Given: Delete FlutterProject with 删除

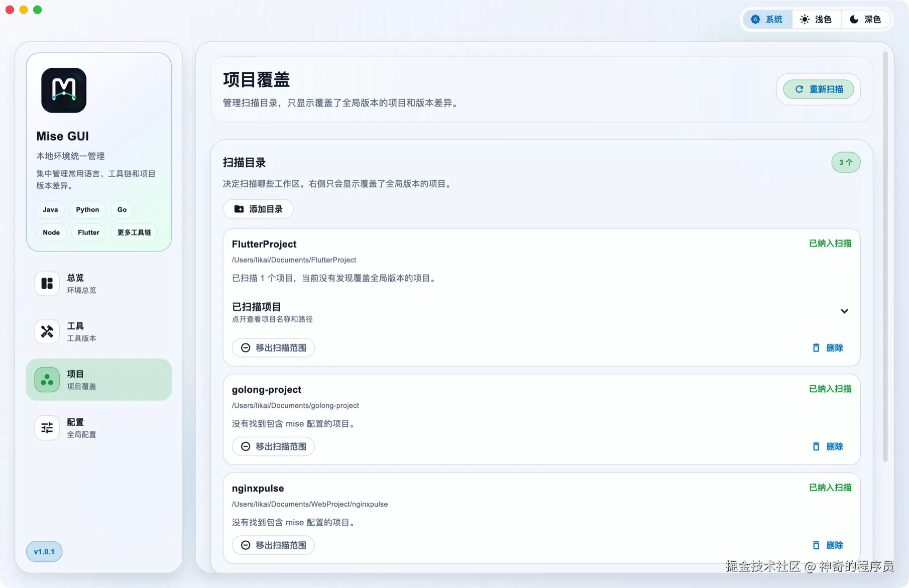Looking at the screenshot, I should coord(828,348).
